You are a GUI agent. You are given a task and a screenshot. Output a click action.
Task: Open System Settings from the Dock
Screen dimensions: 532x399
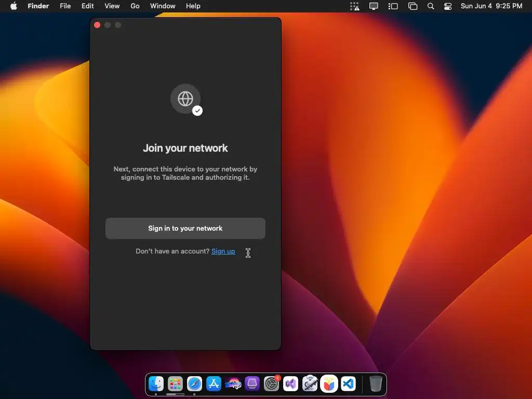(x=271, y=384)
